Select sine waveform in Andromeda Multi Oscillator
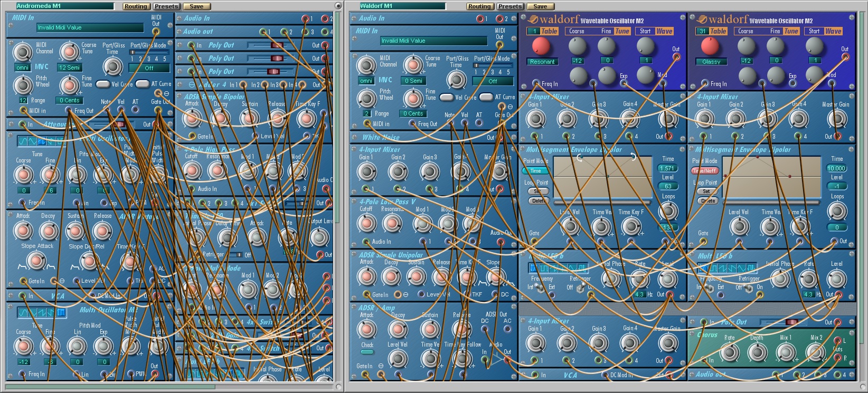 [x=24, y=141]
